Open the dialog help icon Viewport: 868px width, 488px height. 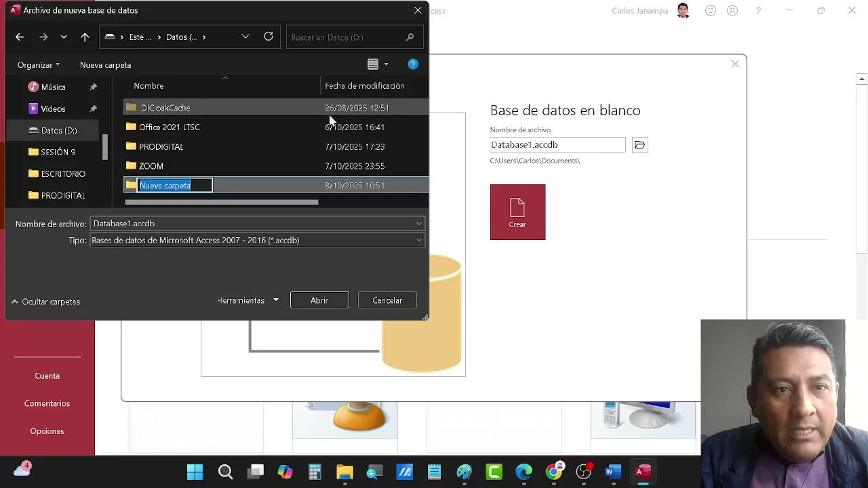tap(413, 64)
